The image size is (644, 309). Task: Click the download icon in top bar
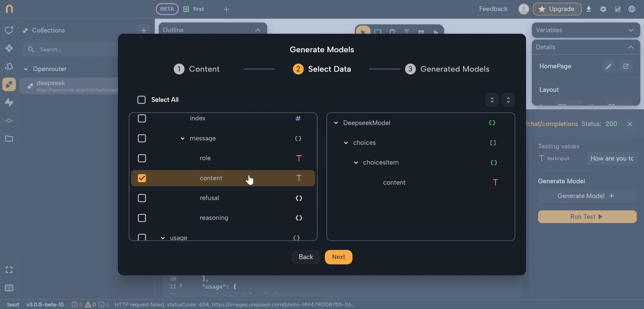coord(588,9)
